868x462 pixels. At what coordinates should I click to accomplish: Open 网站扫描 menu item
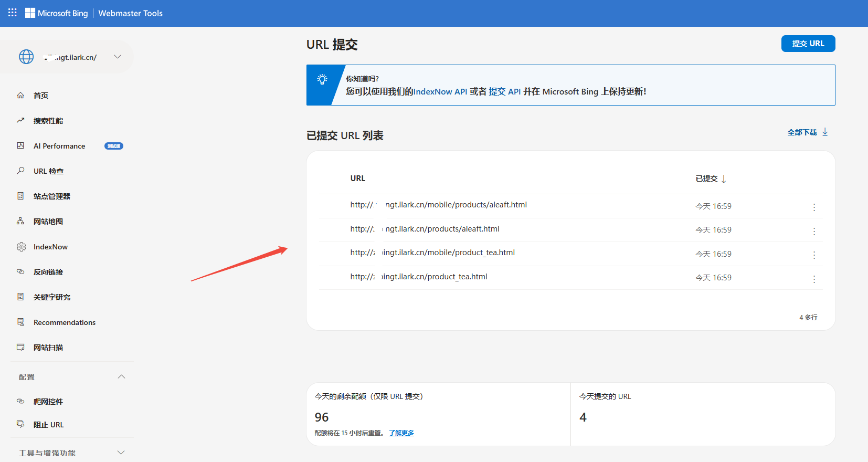tap(48, 348)
